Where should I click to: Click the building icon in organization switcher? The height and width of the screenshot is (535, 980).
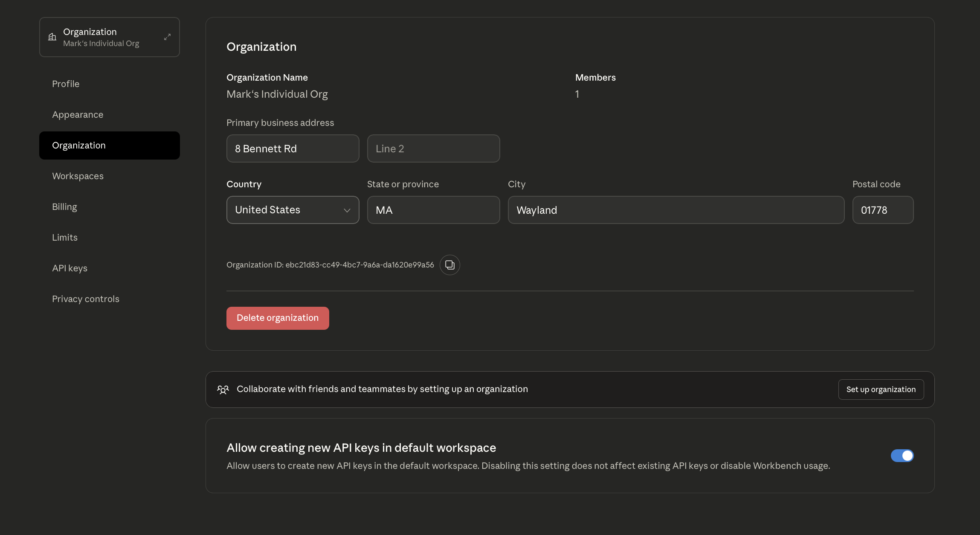tap(52, 37)
